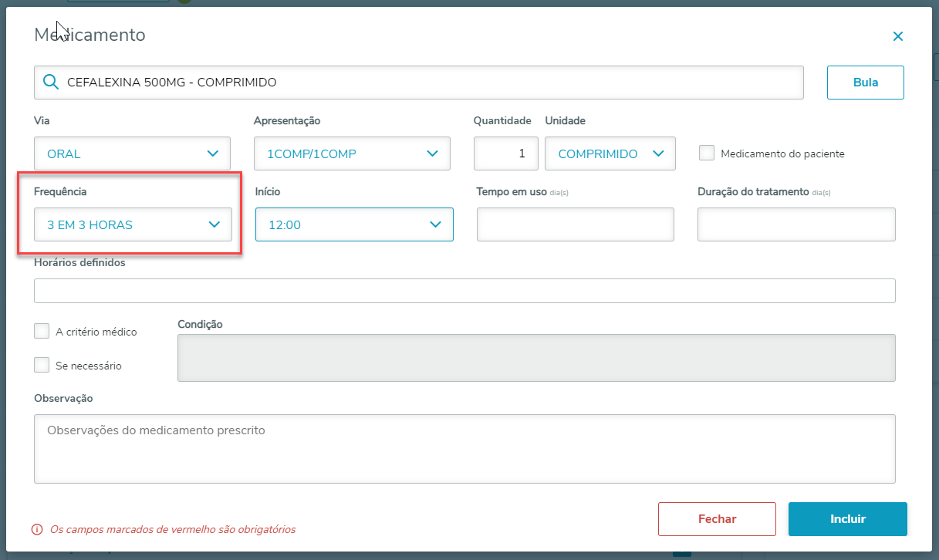Click the Tempo em uso input field

(576, 224)
